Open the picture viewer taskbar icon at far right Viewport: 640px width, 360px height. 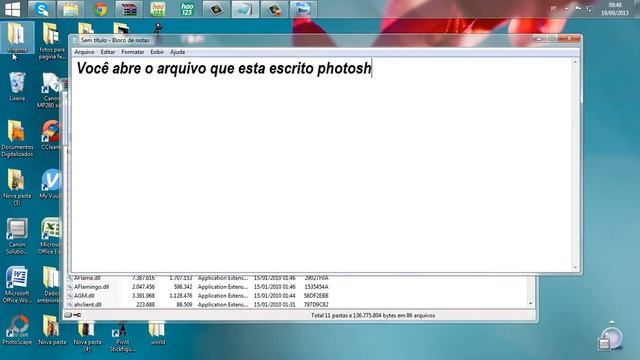303,9
